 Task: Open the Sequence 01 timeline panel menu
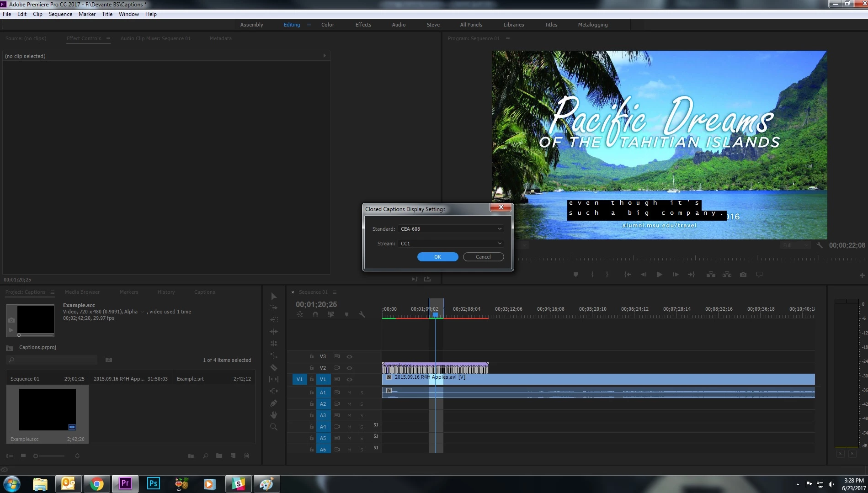(335, 292)
